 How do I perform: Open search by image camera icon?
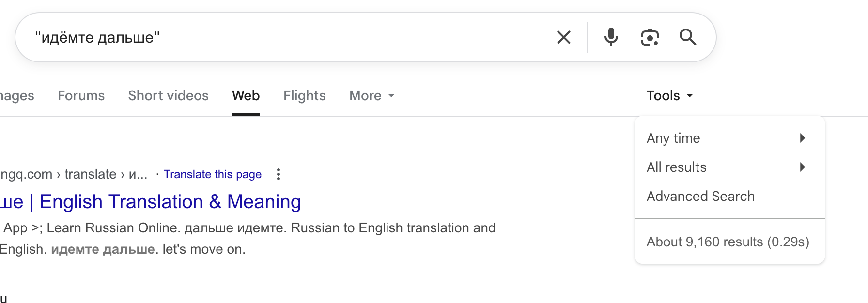(650, 37)
